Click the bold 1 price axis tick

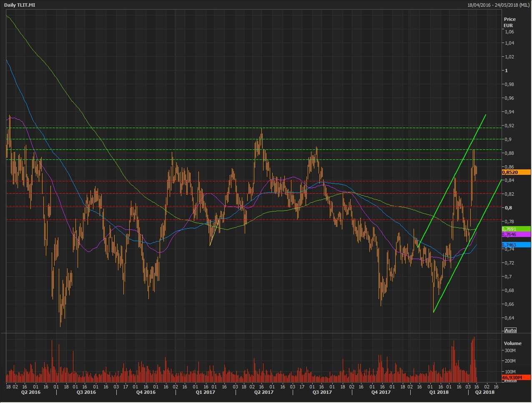506,71
